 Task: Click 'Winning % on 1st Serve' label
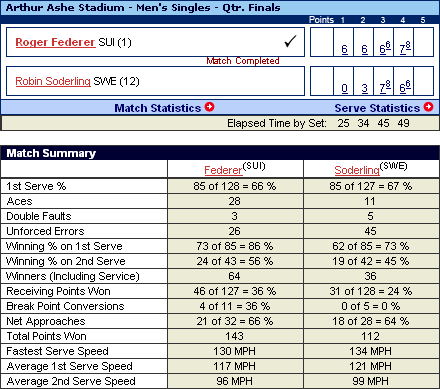pos(64,246)
